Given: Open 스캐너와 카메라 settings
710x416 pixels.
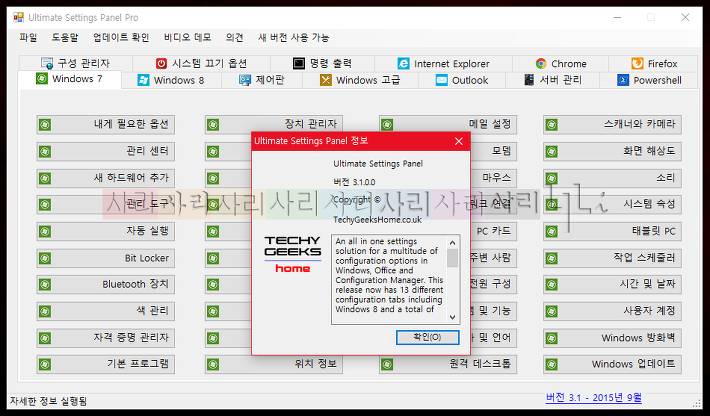Looking at the screenshot, I should pyautogui.click(x=612, y=124).
